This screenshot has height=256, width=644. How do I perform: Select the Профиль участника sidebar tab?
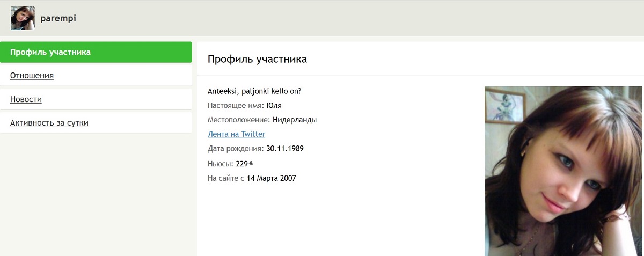click(50, 52)
